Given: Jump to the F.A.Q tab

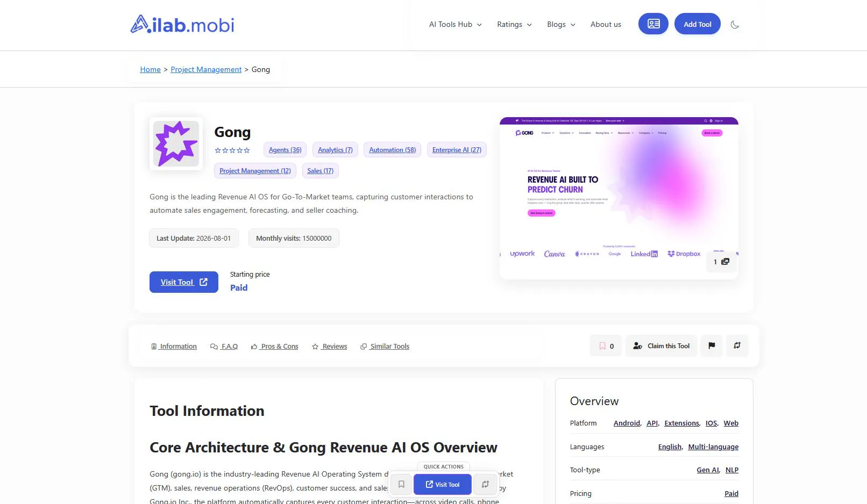Looking at the screenshot, I should point(224,346).
